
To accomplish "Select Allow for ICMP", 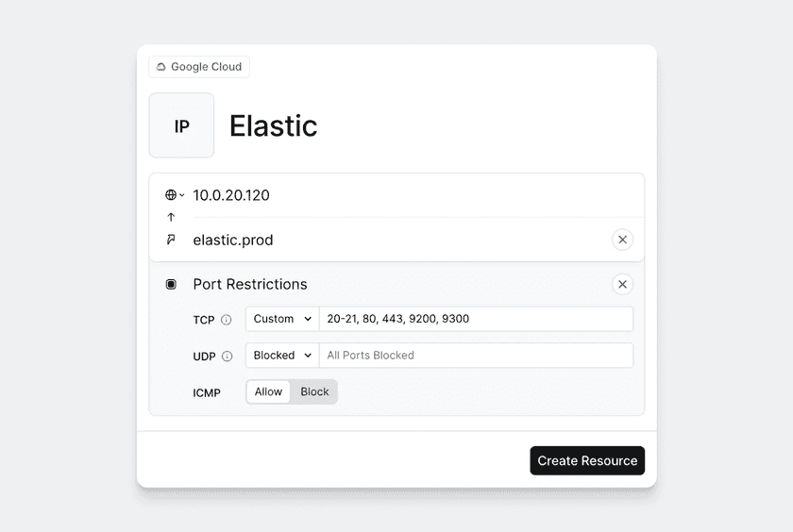I will (x=268, y=391).
